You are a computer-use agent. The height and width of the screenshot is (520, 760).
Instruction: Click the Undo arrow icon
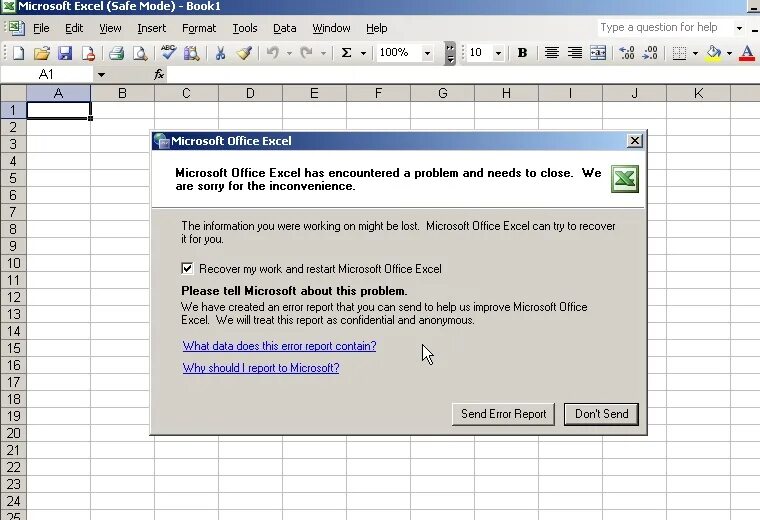273,52
